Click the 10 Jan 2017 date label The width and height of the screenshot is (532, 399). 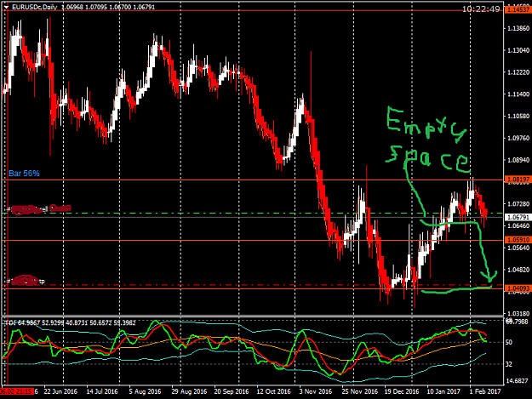click(443, 391)
